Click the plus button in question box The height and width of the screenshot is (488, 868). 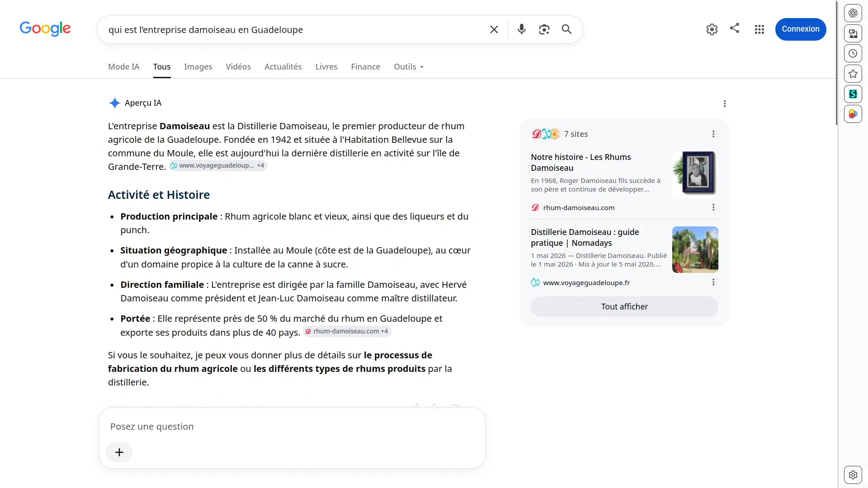119,452
